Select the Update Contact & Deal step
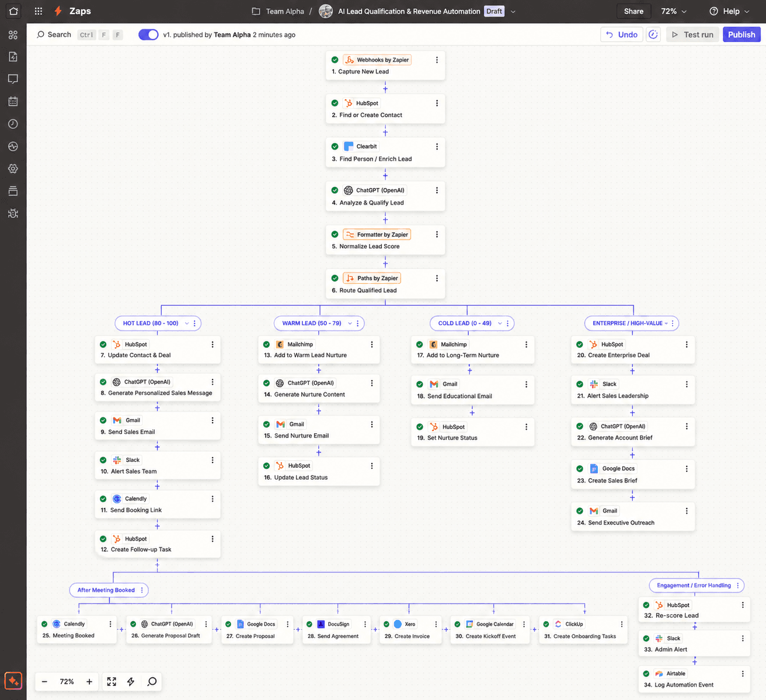Image resolution: width=766 pixels, height=700 pixels. click(x=158, y=350)
